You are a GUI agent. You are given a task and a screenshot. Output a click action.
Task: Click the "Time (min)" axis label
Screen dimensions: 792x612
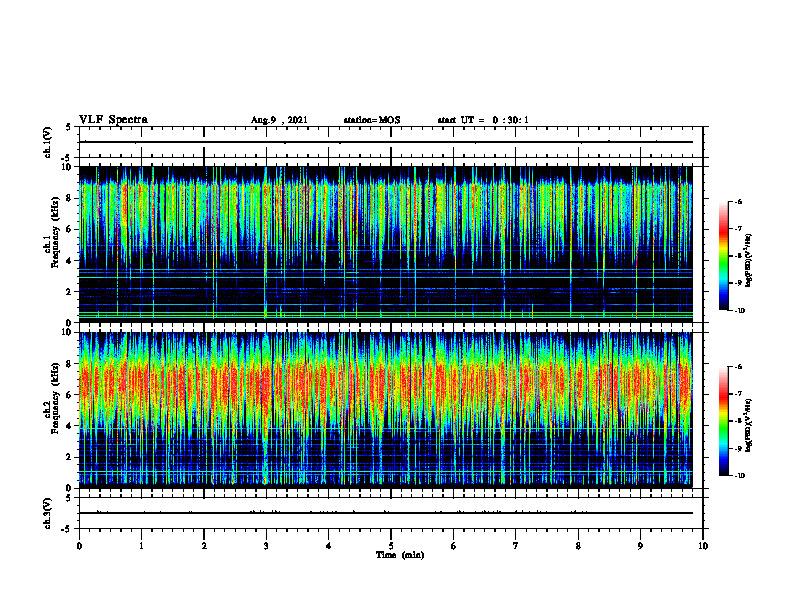pyautogui.click(x=400, y=555)
